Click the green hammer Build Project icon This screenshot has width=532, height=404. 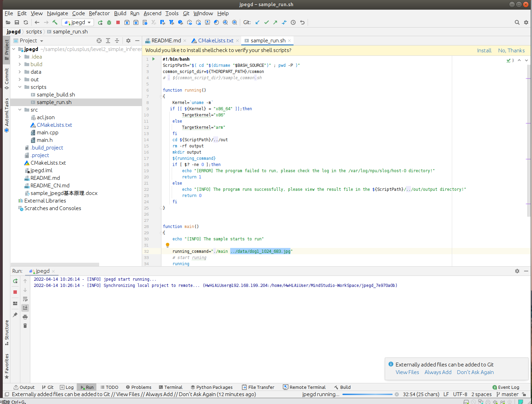click(x=55, y=22)
